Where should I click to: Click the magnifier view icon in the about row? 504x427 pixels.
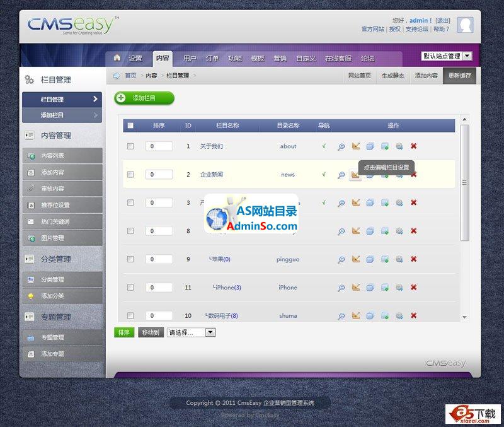[341, 147]
